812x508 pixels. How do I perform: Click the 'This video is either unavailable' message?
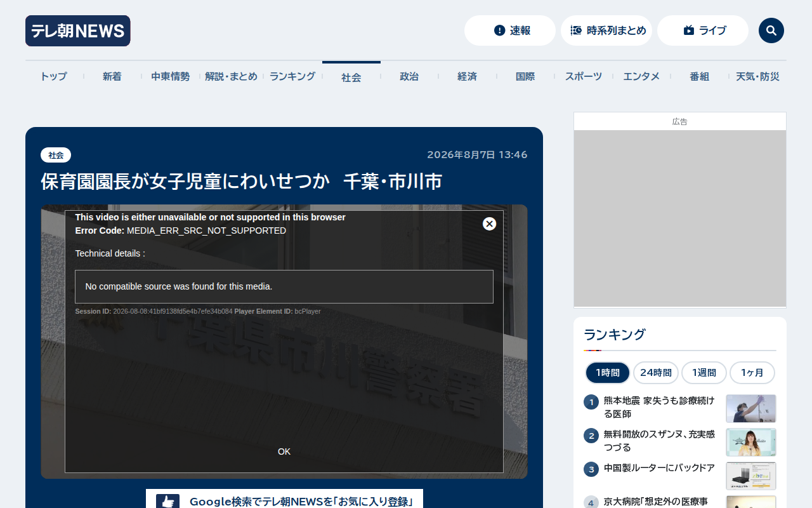210,217
